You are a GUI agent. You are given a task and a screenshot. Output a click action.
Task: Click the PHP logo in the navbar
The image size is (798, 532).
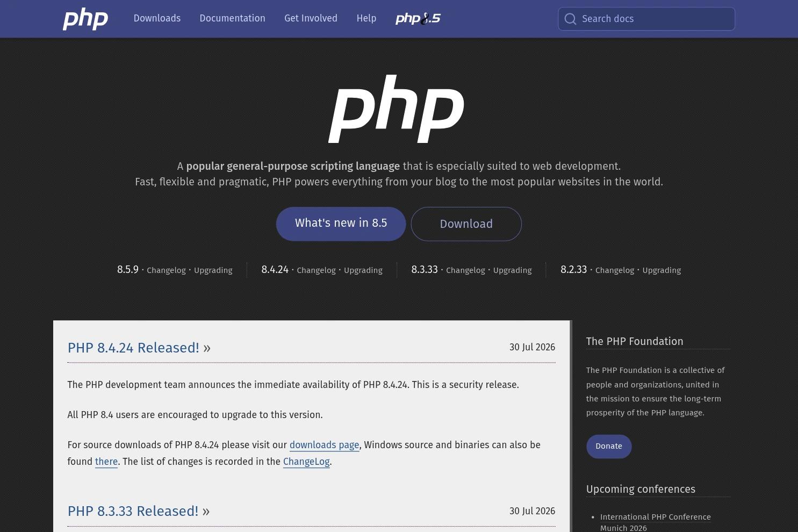(x=85, y=19)
